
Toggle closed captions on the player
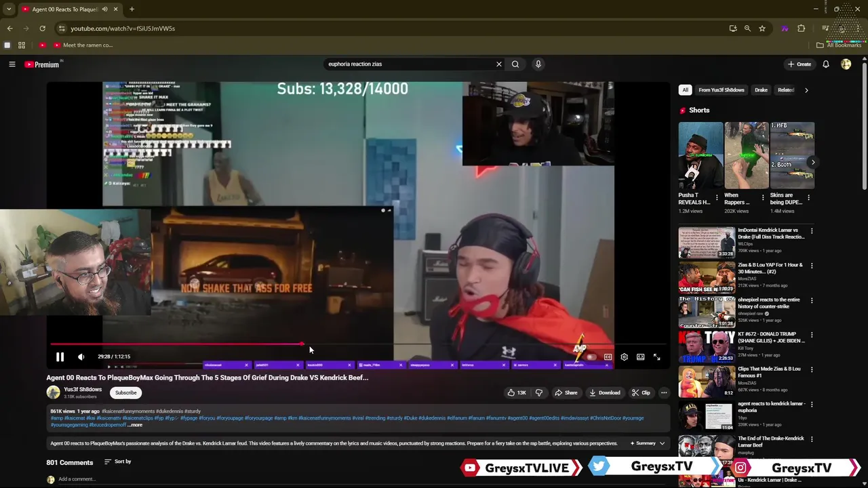[x=608, y=357]
